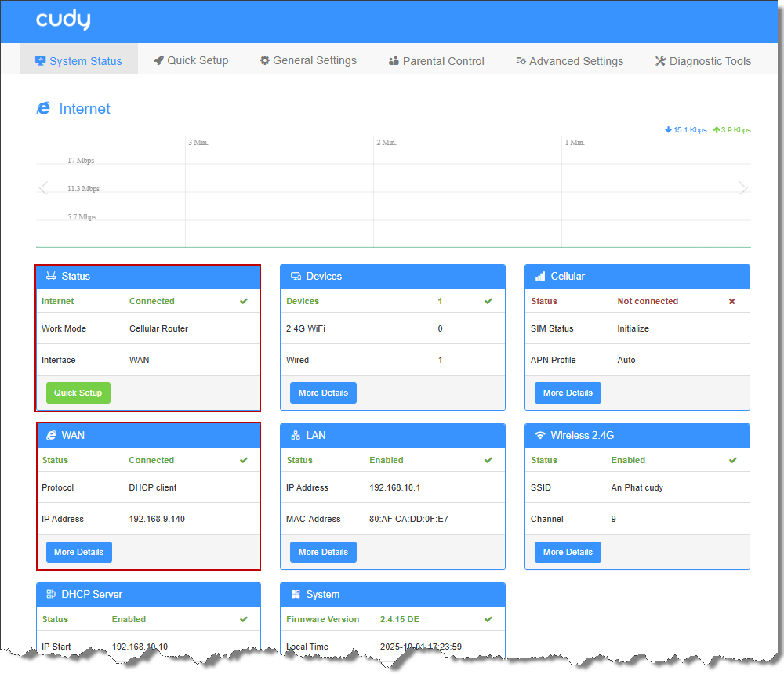This screenshot has height=674, width=784.
Task: Click the Internet Explorer icon beside Internet heading
Action: (44, 109)
